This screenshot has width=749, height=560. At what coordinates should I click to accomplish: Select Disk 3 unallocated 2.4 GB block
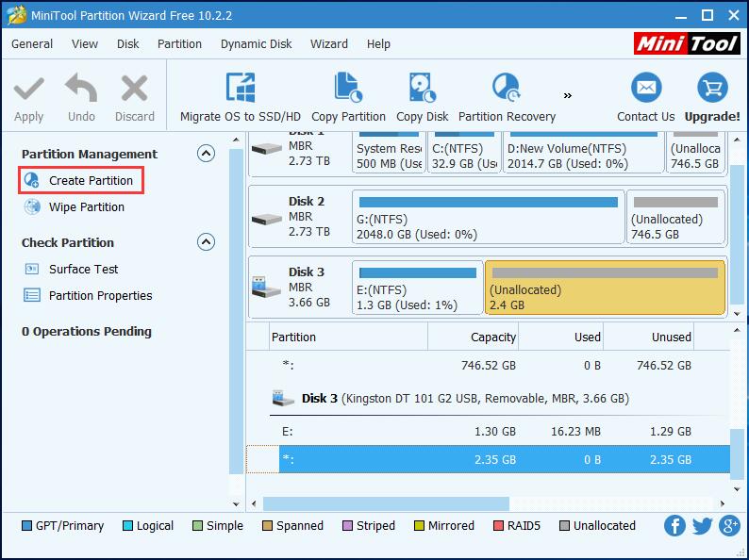606,288
